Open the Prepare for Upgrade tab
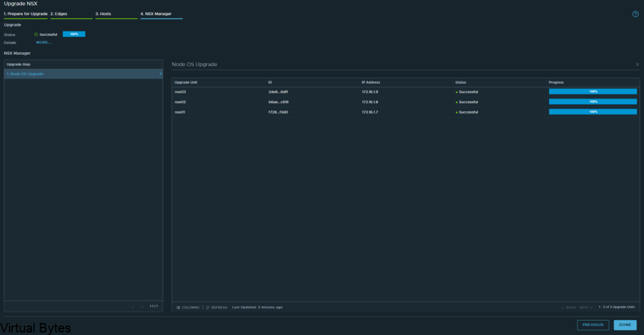This screenshot has height=335, width=644. coord(25,14)
